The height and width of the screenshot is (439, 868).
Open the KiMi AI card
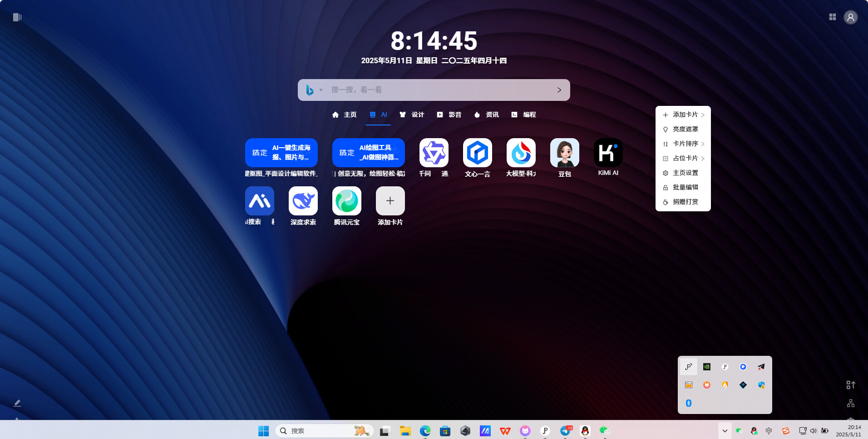608,153
